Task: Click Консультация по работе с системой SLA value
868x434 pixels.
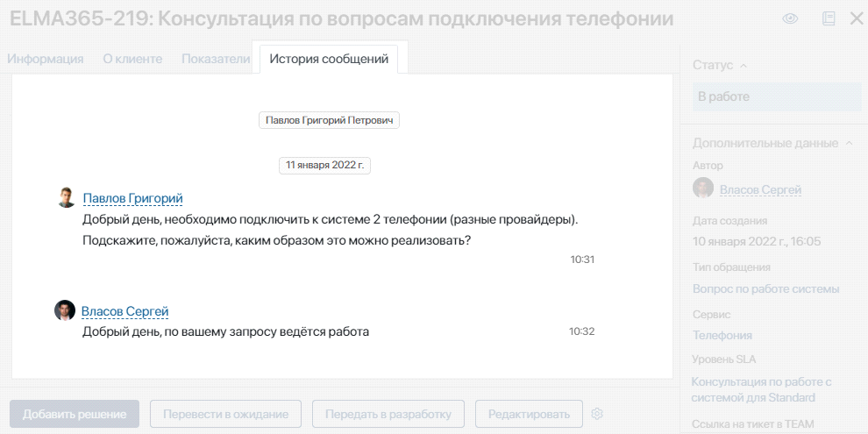Action: click(762, 389)
